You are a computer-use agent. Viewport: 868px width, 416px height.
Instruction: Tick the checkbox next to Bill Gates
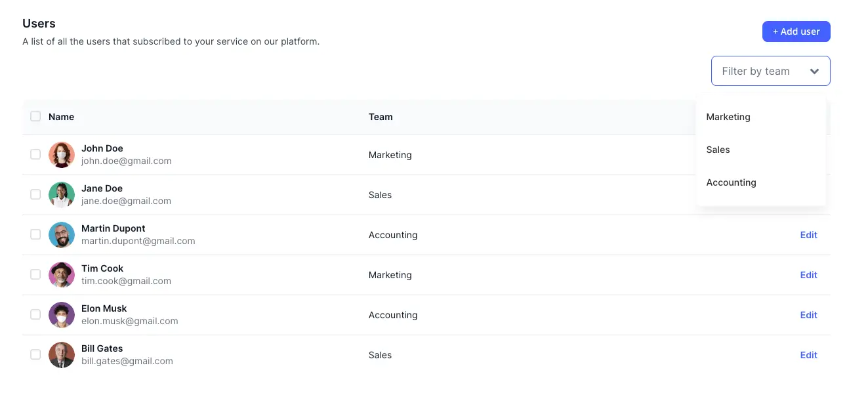coord(35,354)
